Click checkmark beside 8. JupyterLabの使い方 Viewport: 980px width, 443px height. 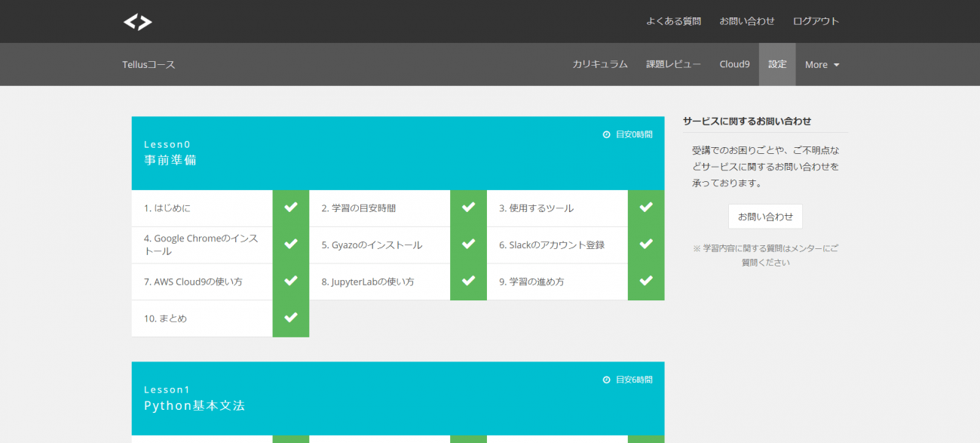coord(468,281)
